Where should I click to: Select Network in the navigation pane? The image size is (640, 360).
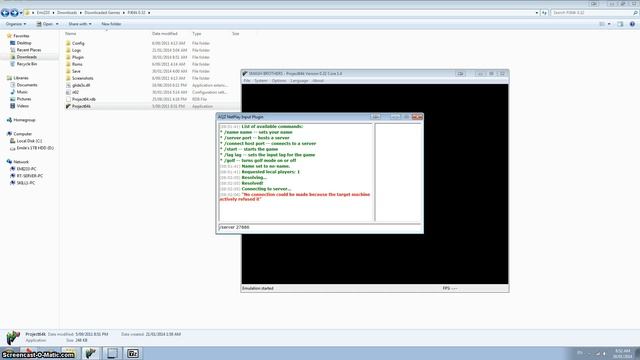[x=18, y=162]
